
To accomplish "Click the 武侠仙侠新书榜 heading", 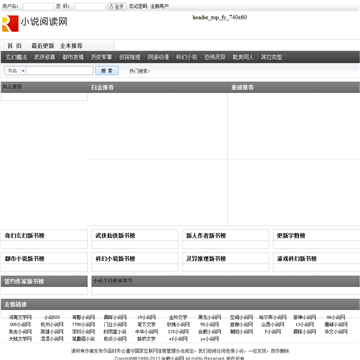I will pyautogui.click(x=115, y=236).
